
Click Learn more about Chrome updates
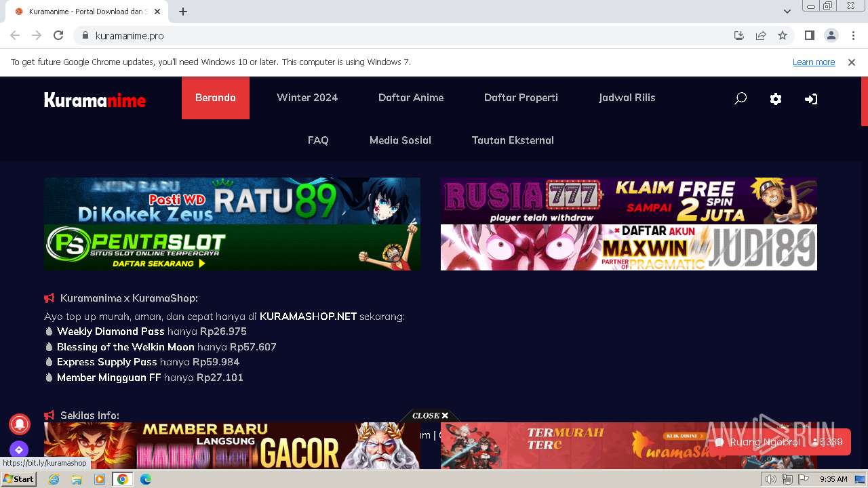click(x=814, y=62)
